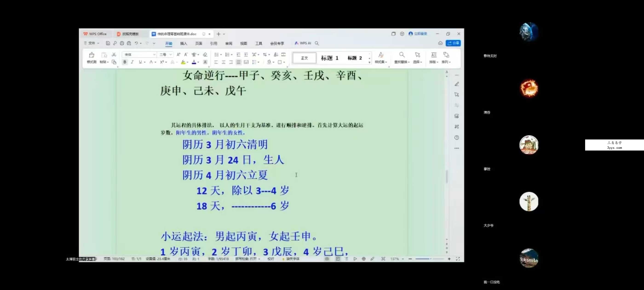Toggle Italic formatting
644x290 pixels.
tap(132, 62)
